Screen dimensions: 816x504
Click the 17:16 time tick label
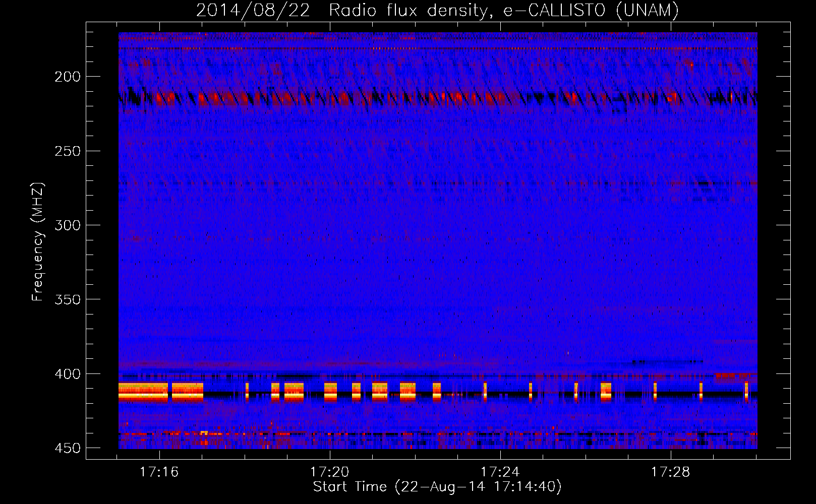(x=159, y=472)
